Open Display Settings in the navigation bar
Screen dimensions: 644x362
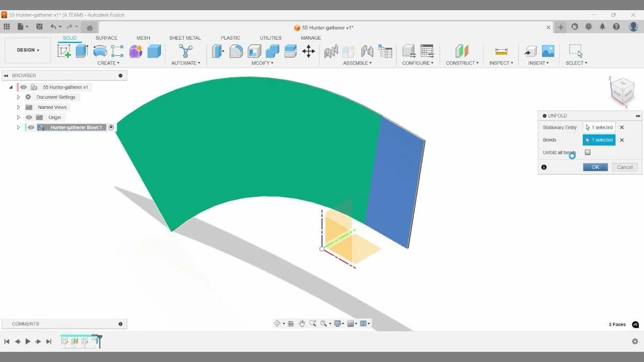pyautogui.click(x=336, y=323)
